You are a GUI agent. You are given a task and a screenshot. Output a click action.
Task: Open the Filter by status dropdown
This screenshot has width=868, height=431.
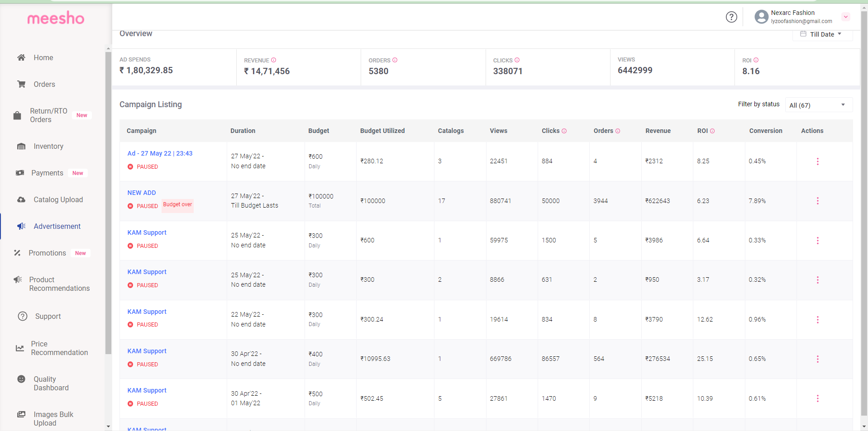pos(818,105)
